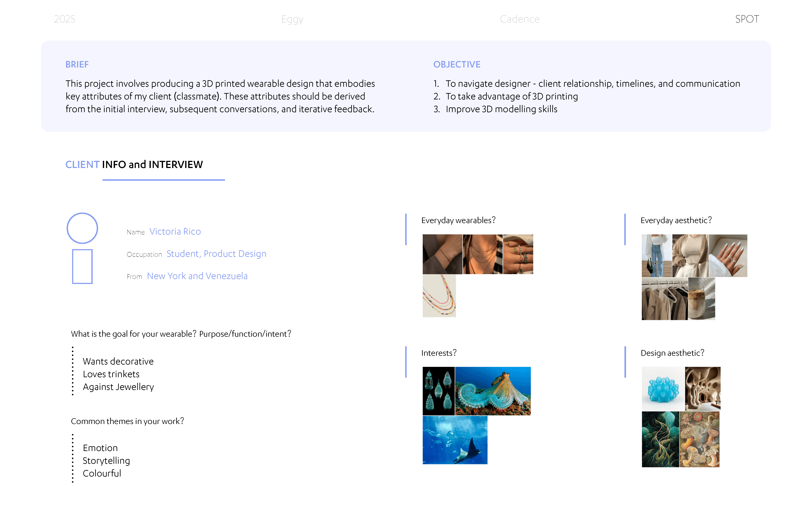Click New York and Venezuela text
Viewport: 812px width, 525px height.
pyautogui.click(x=197, y=276)
